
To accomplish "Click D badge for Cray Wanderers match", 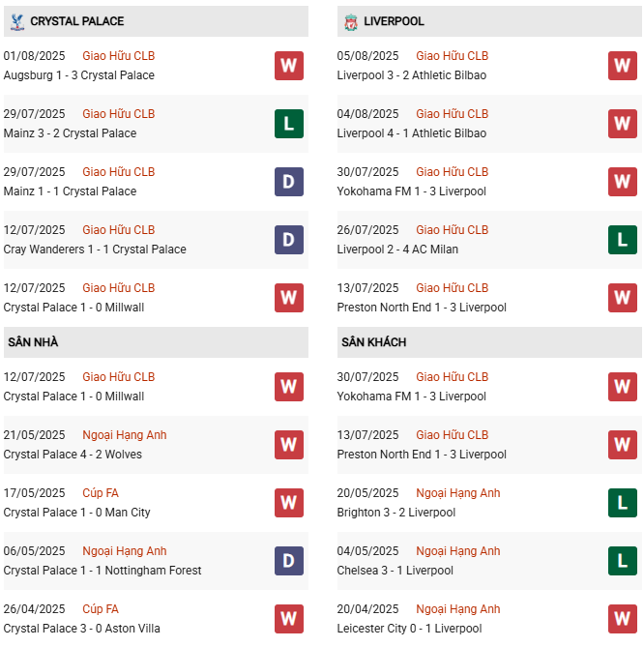I will (x=288, y=240).
